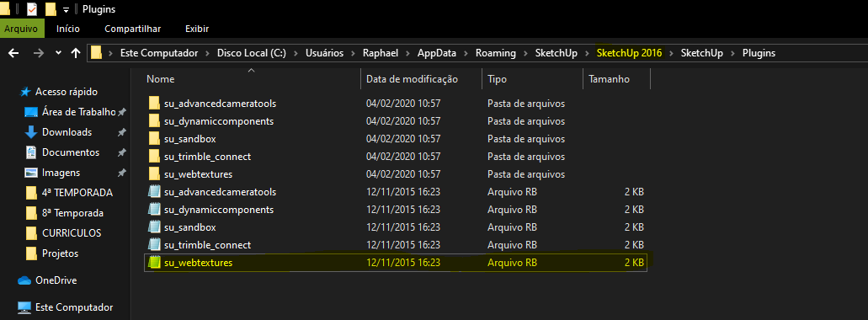
Task: Open the quick access toolbar customize dropdown
Action: click(66, 10)
